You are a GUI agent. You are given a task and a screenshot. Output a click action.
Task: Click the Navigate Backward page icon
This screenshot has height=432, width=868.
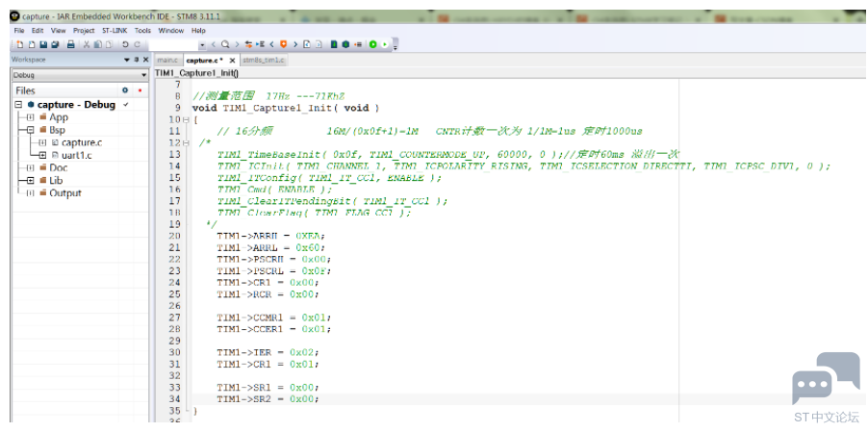click(307, 44)
